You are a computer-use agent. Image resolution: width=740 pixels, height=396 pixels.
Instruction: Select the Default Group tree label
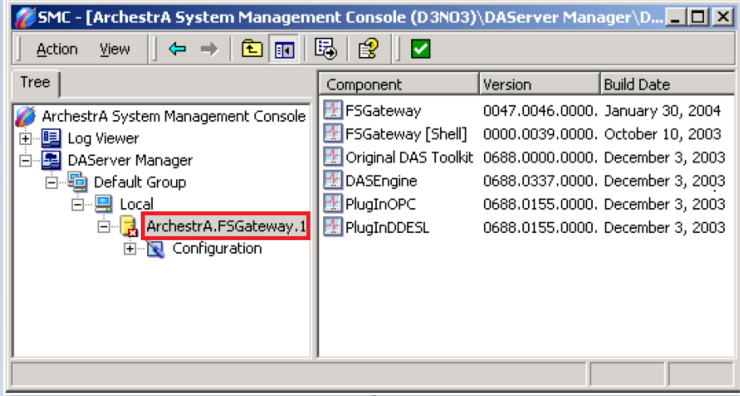coord(140,182)
